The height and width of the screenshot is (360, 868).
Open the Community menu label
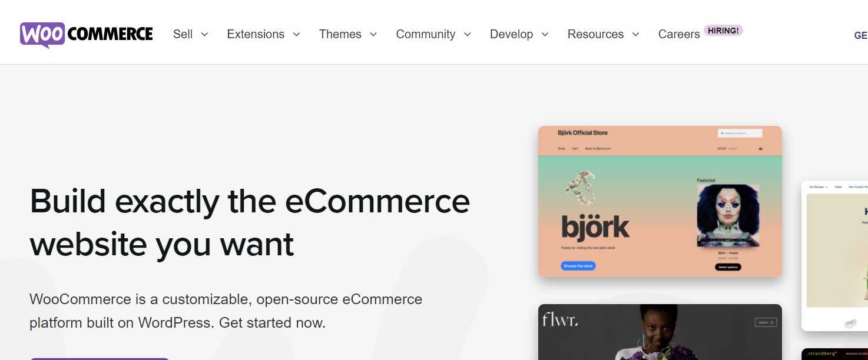pyautogui.click(x=426, y=34)
